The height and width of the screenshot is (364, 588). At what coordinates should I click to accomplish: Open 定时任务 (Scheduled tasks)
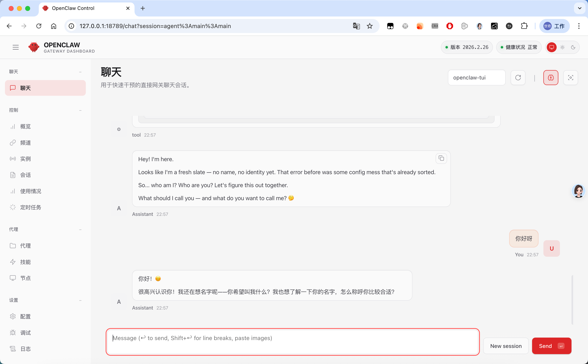[x=30, y=207]
